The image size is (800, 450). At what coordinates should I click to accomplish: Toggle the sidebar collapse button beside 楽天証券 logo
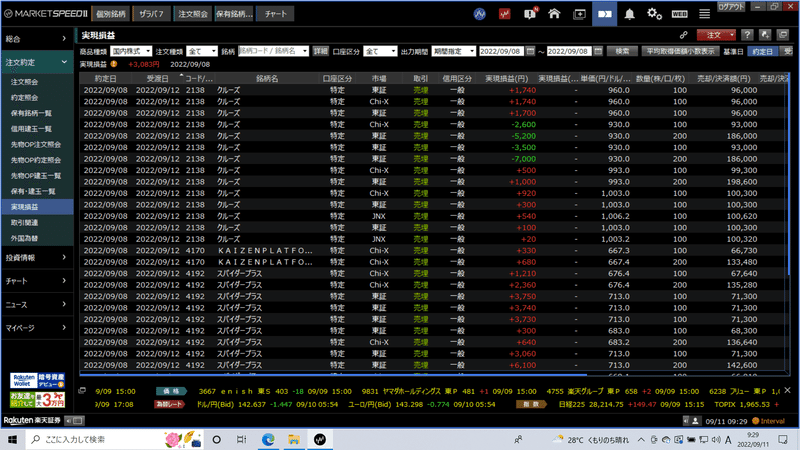[x=74, y=421]
